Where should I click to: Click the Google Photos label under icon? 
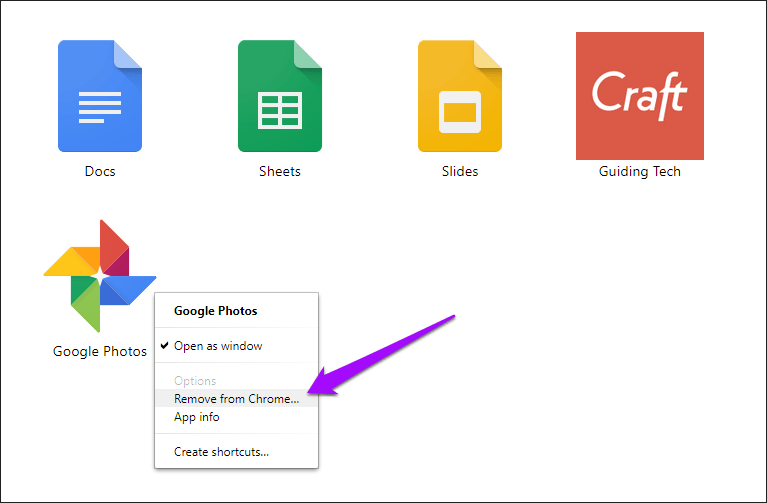pos(100,351)
